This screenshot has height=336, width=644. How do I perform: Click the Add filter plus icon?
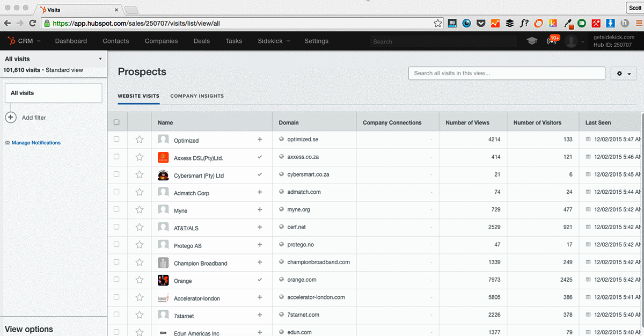click(x=11, y=118)
